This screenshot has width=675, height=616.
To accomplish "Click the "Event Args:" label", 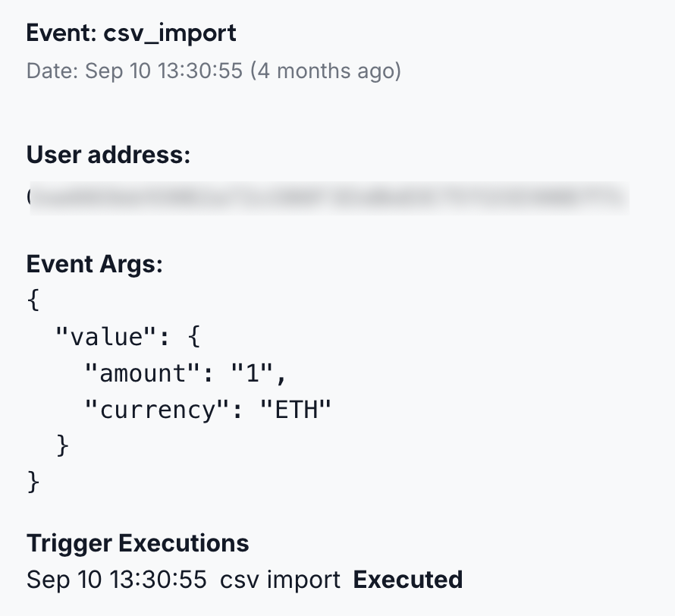I will point(95,264).
